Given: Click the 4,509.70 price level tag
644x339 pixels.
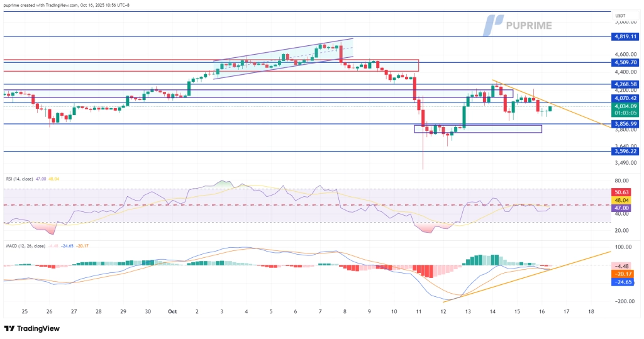Looking at the screenshot, I should (x=626, y=62).
